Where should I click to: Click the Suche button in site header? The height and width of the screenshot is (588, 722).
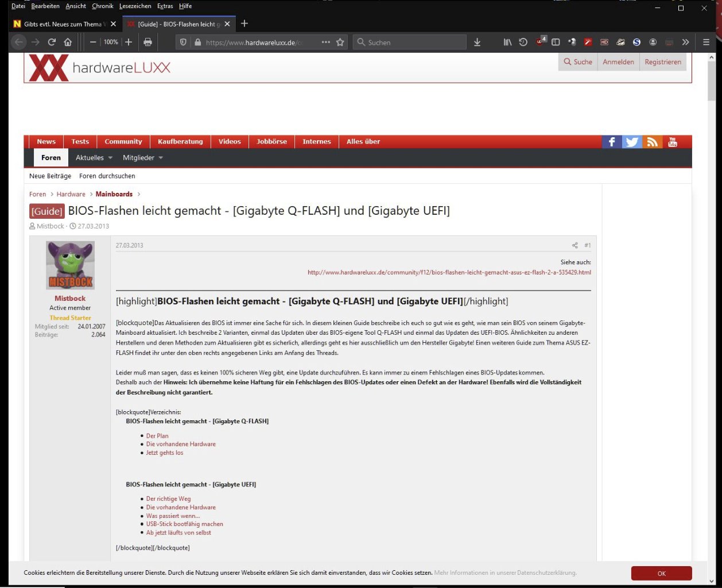(578, 62)
